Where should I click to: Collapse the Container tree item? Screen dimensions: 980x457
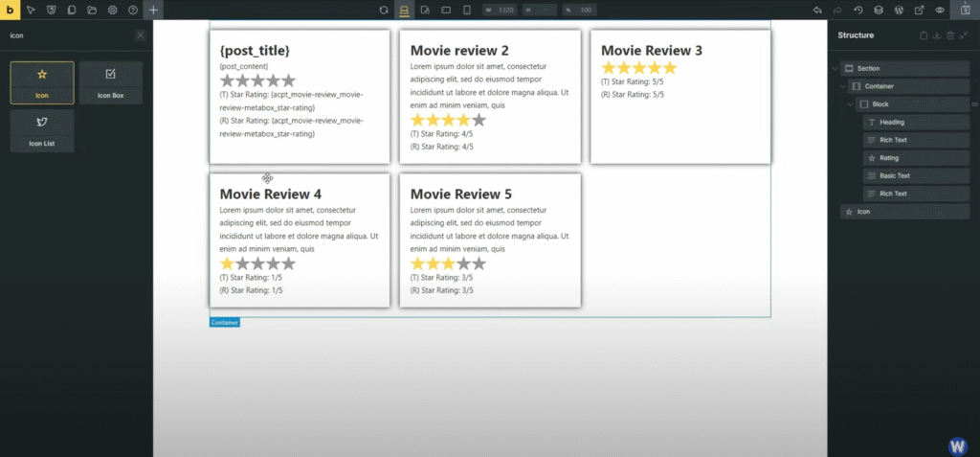click(x=842, y=86)
